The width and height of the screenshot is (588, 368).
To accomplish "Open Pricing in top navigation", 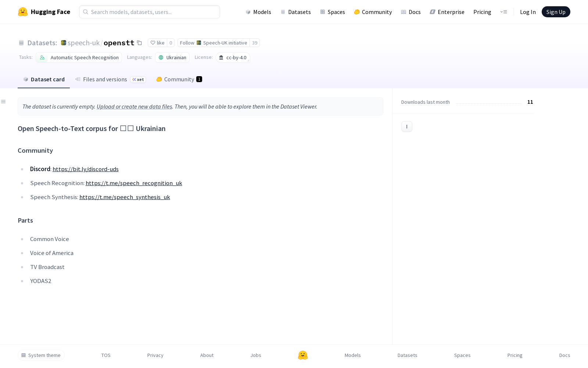I will 482,12.
